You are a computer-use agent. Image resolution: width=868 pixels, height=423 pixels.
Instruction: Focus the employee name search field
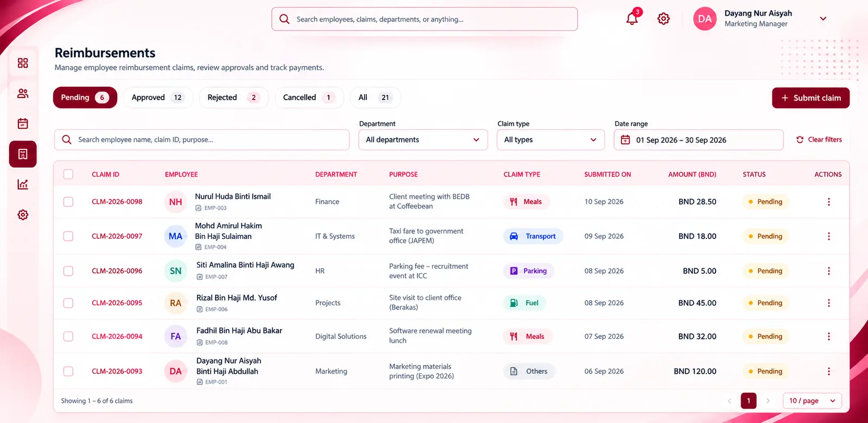pos(202,140)
